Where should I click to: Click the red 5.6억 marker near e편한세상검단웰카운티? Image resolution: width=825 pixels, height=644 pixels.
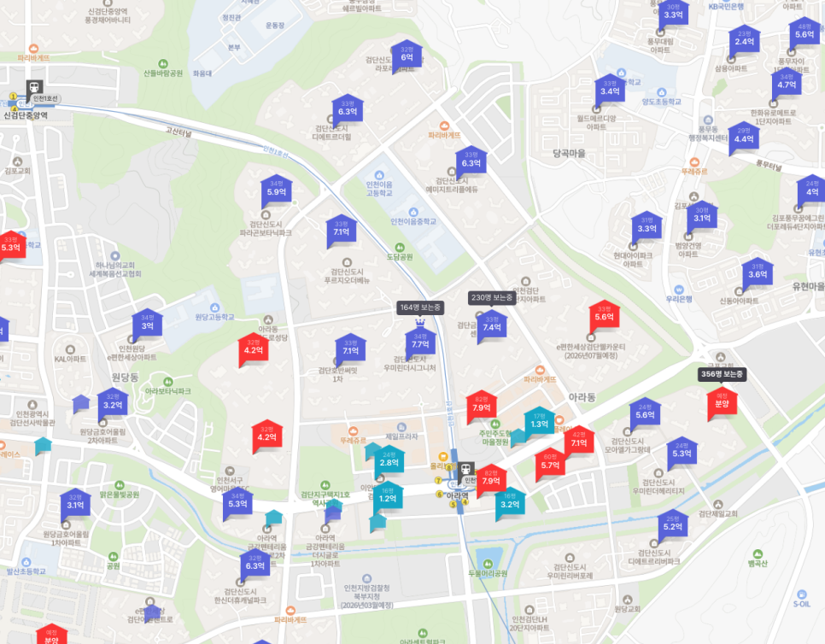pos(604,315)
